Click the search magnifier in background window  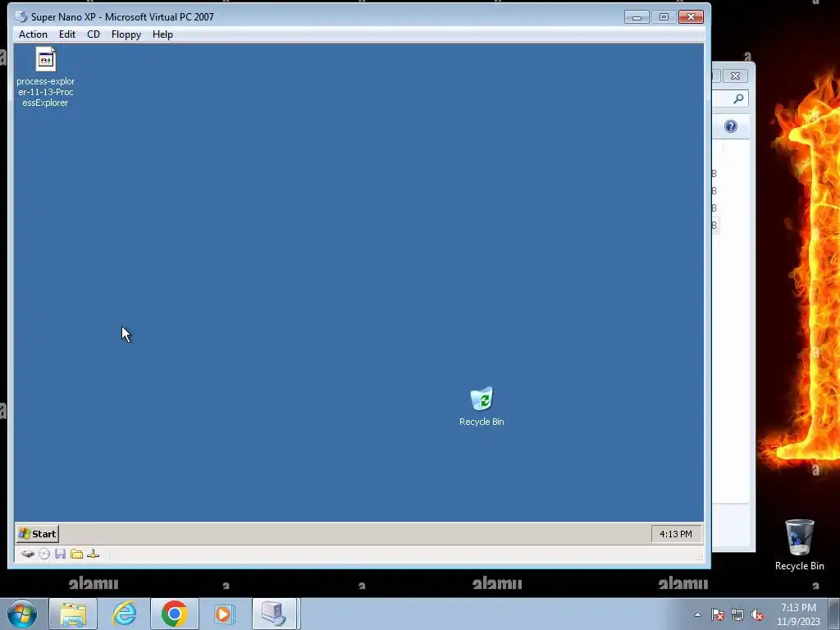[x=738, y=98]
